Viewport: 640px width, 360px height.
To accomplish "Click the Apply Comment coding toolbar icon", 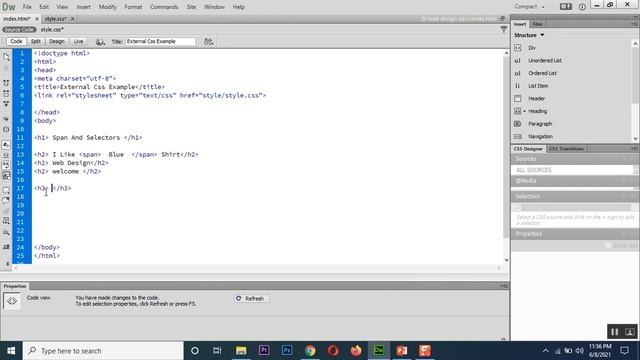I will pyautogui.click(x=6, y=190).
